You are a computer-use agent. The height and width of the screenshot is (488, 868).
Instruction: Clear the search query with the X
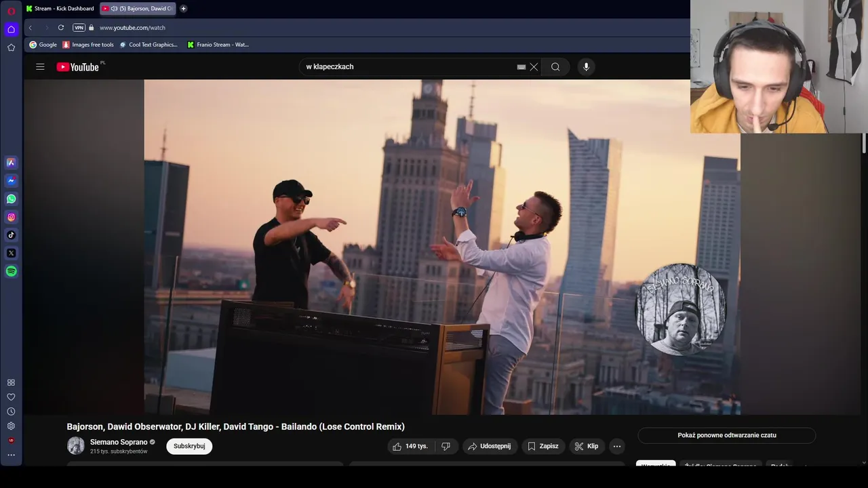[534, 66]
